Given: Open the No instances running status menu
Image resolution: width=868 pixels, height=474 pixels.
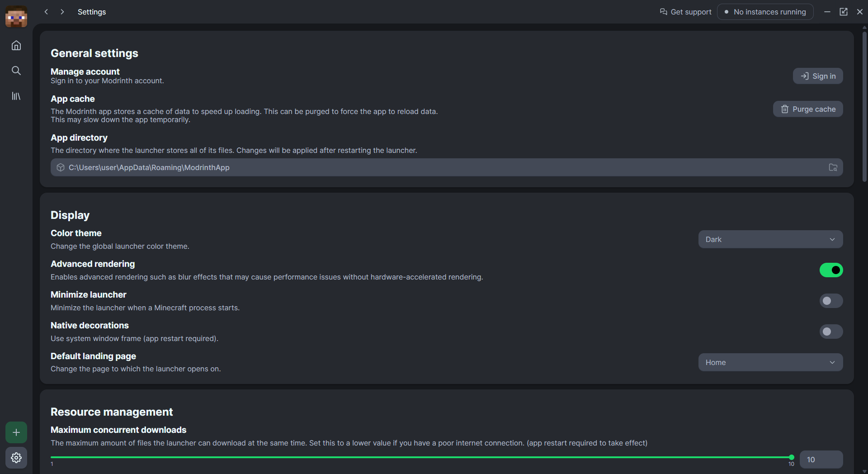Looking at the screenshot, I should (x=765, y=12).
